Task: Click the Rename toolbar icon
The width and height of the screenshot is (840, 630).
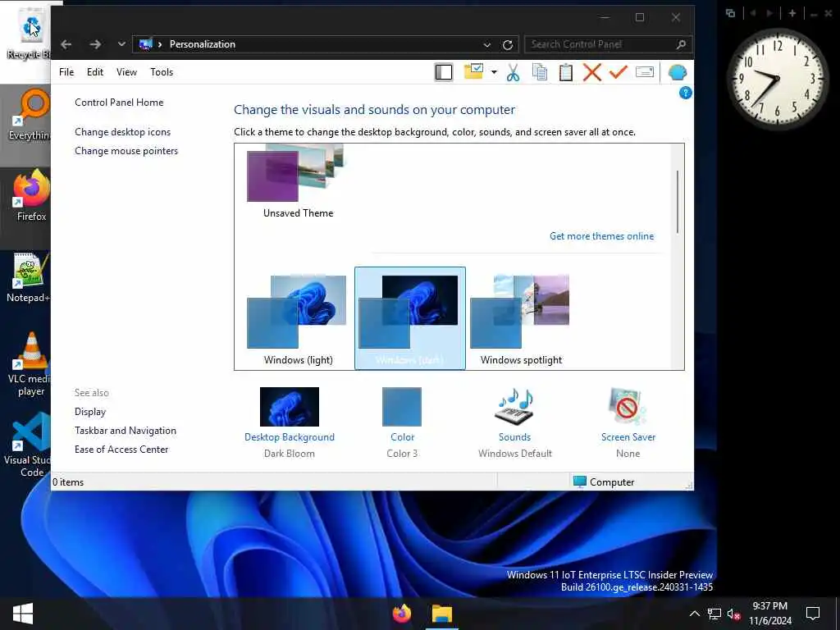Action: tap(645, 72)
